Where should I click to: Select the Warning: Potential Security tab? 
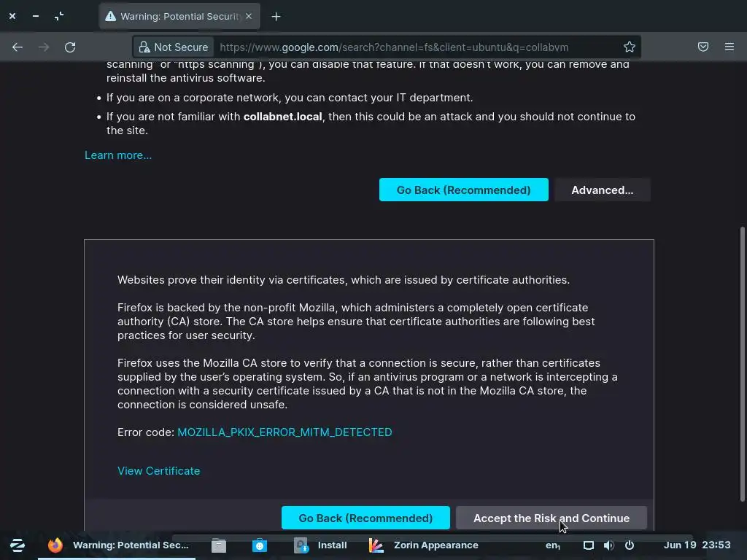179,16
